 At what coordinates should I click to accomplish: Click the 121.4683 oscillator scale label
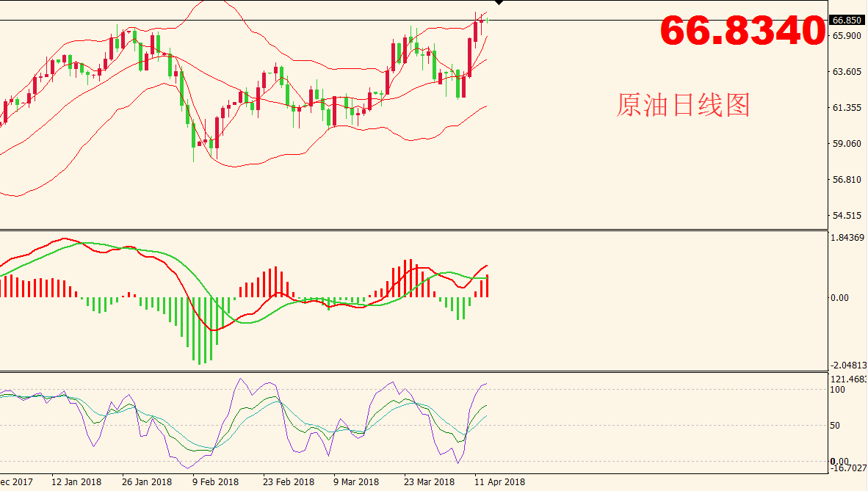[848, 379]
